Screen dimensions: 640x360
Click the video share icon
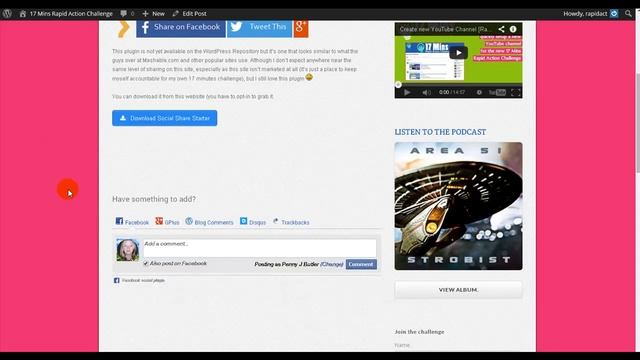coord(501,29)
